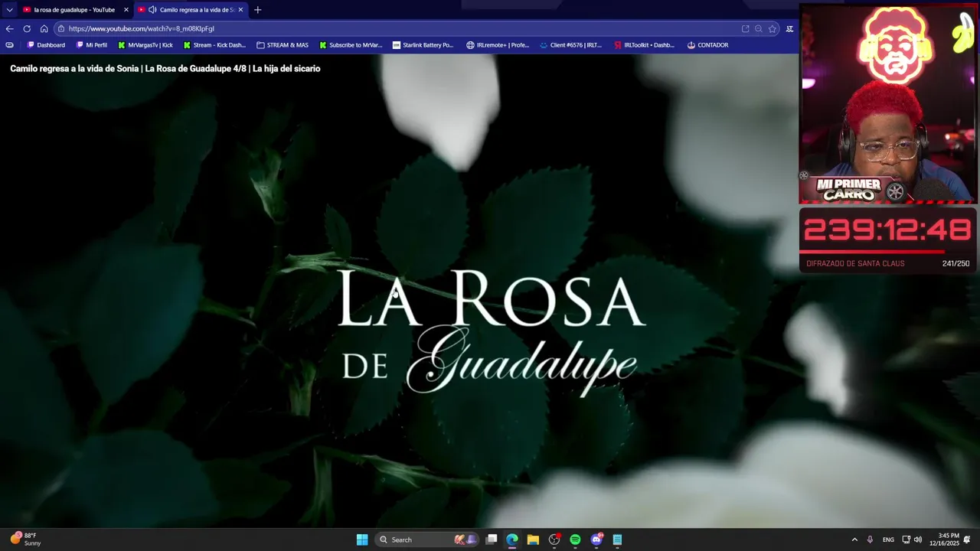Close the 'la rosa de guadalupe' tab
The image size is (980, 551).
point(126,10)
